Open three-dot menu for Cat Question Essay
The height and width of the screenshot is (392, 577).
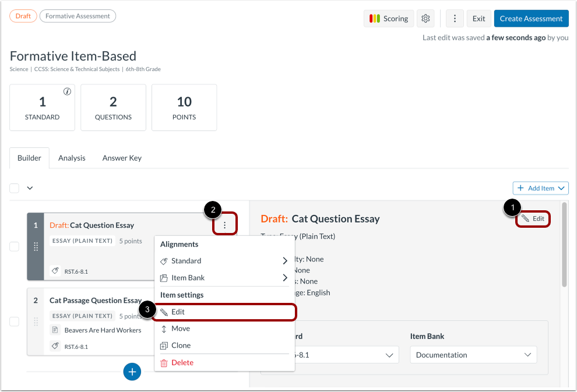pos(224,225)
